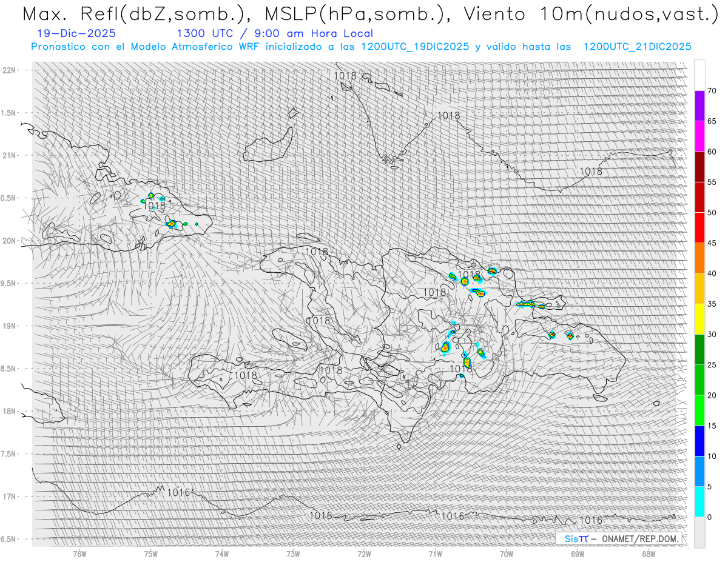Screen dimensions: 728x562
Task: Click the colorbar tick label 65
Action: coord(712,121)
